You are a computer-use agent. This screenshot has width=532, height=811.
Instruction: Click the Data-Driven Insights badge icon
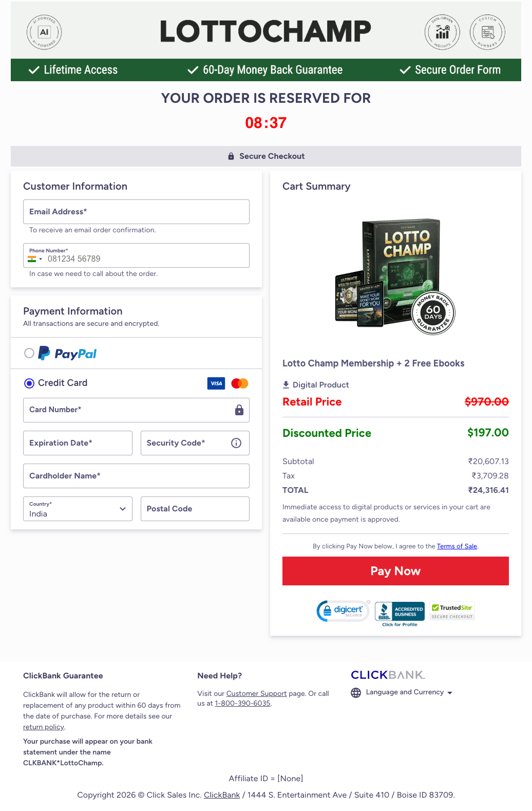click(x=442, y=32)
